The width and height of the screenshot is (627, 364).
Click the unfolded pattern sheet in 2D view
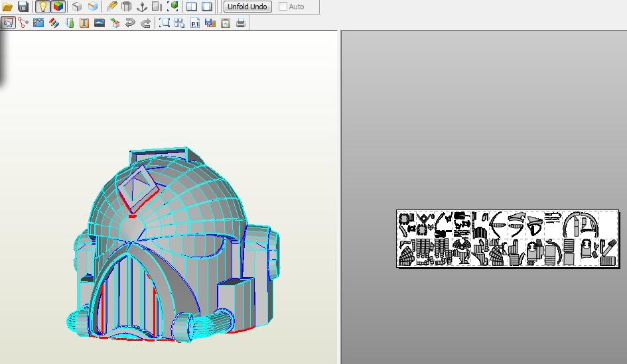click(x=508, y=239)
